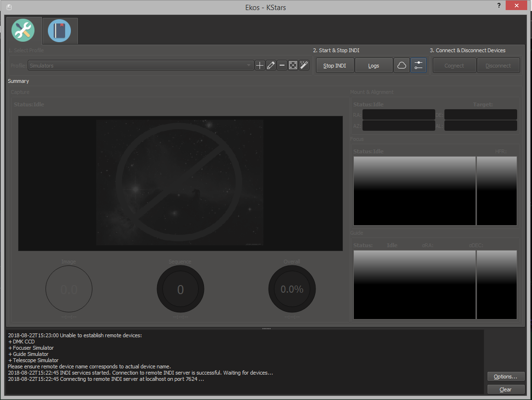
Task: Click the large Guide graph
Action: click(414, 285)
